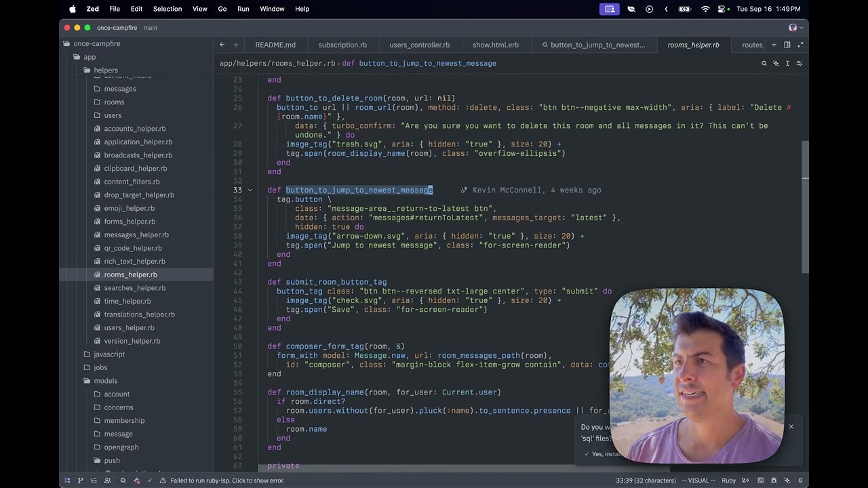Change the Ruby language selector
Screen dimensions: 868x488
[729, 481]
